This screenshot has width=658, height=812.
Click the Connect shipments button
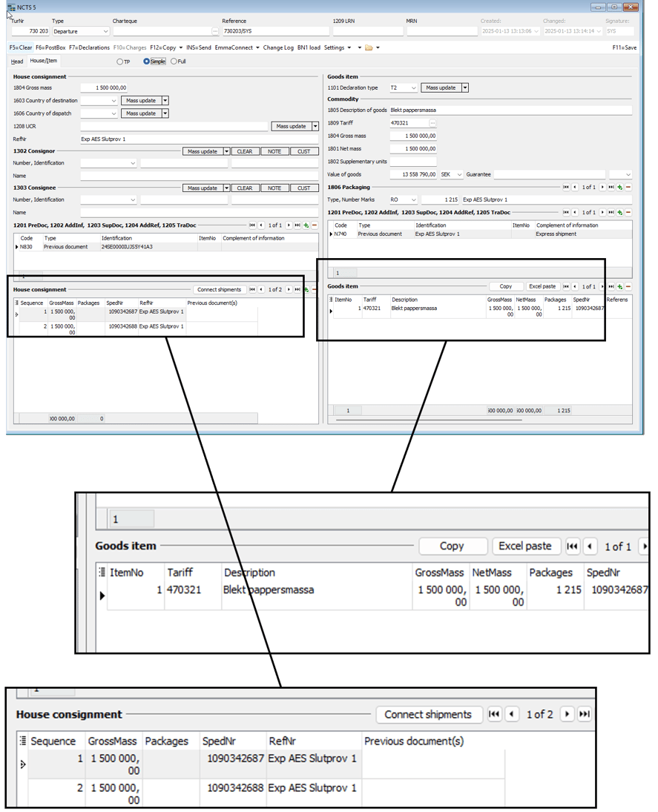coord(219,290)
